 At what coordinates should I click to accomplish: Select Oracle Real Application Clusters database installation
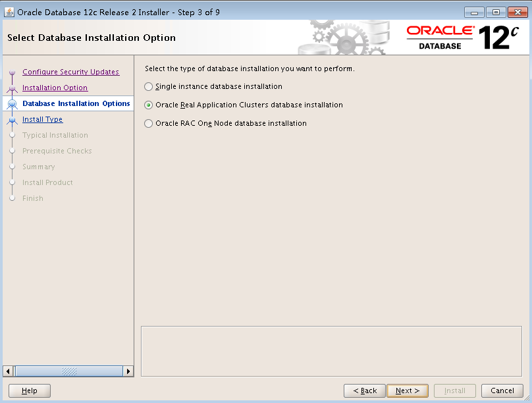pyautogui.click(x=149, y=104)
